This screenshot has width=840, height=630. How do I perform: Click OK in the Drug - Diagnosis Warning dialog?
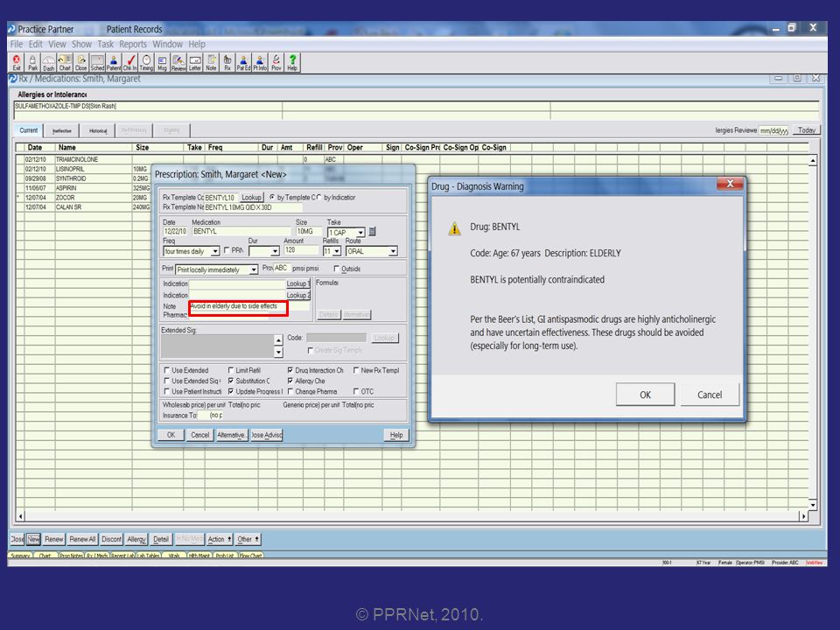tap(645, 395)
